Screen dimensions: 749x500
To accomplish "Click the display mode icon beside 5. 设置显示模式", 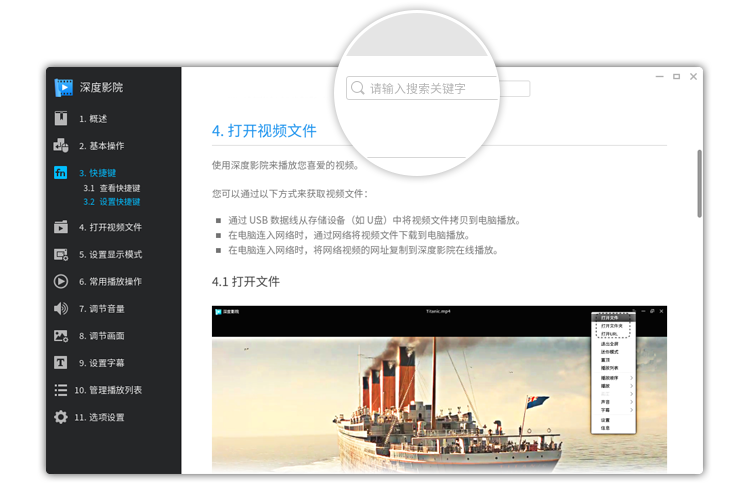I will (x=61, y=254).
